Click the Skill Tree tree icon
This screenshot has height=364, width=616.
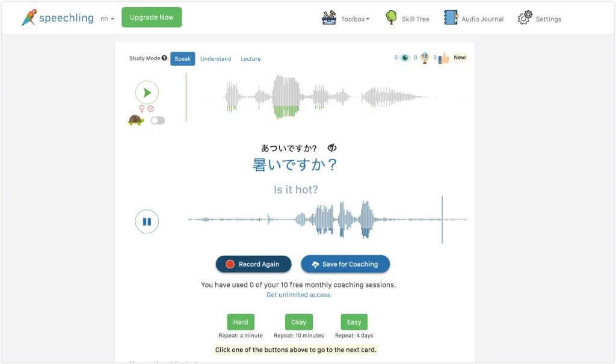pyautogui.click(x=391, y=17)
